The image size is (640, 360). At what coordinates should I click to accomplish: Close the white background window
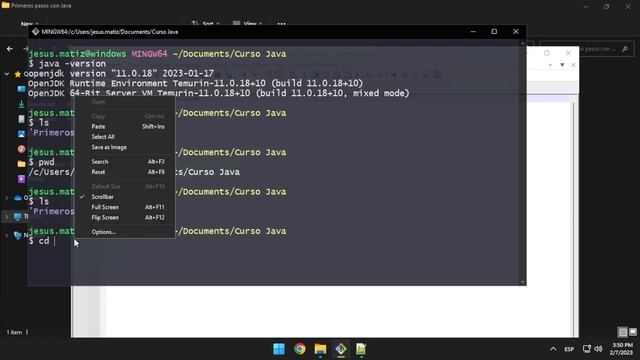pos(568,53)
